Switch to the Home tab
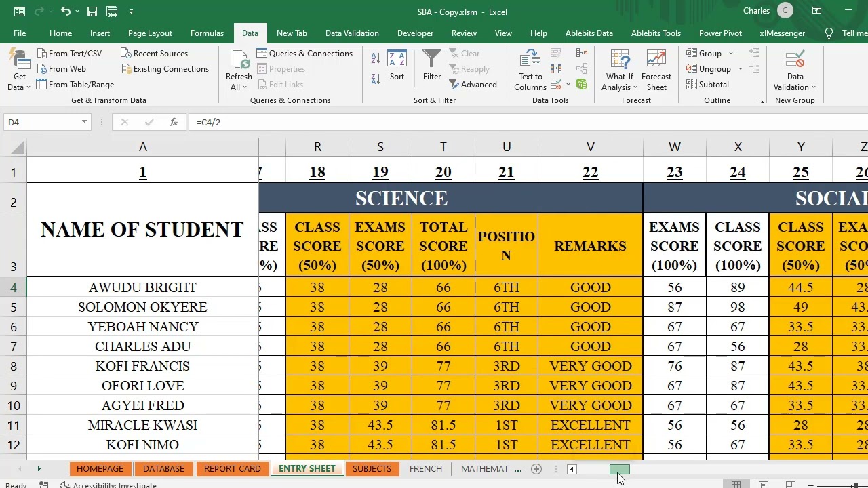Viewport: 868px width, 488px height. pos(60,33)
